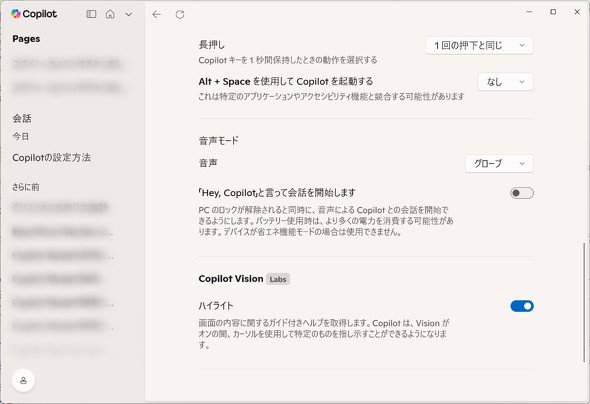This screenshot has height=404, width=590.
Task: Open the home icon in header
Action: [x=110, y=14]
